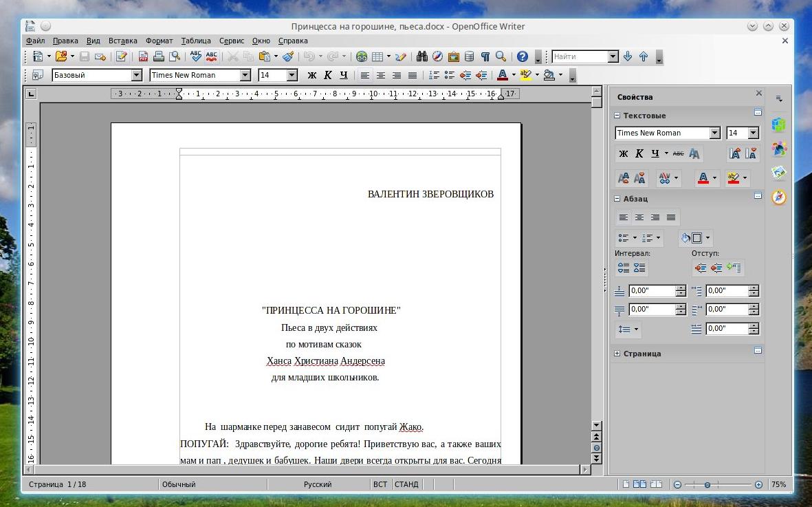812x507 pixels.
Task: Open the Navigator compass in toolbar
Action: point(437,57)
